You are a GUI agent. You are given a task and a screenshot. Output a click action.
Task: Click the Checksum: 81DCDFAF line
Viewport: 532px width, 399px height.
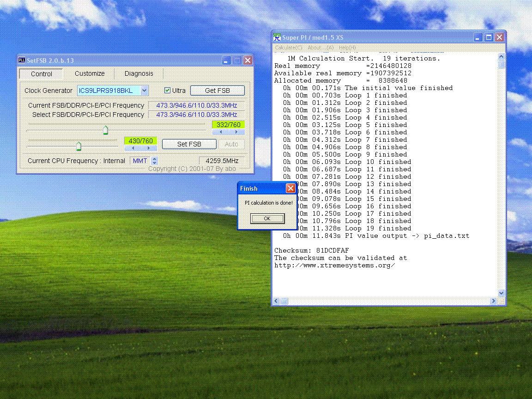pyautogui.click(x=311, y=250)
